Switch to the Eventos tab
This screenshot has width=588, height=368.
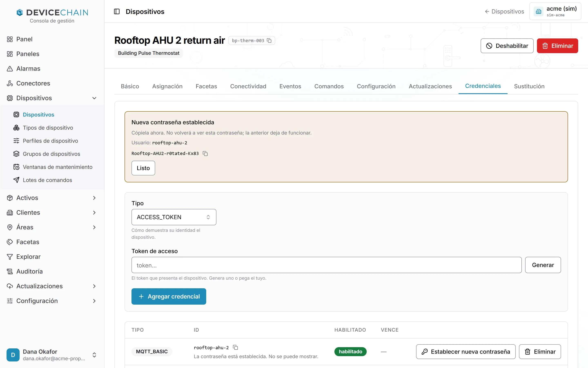pos(290,86)
